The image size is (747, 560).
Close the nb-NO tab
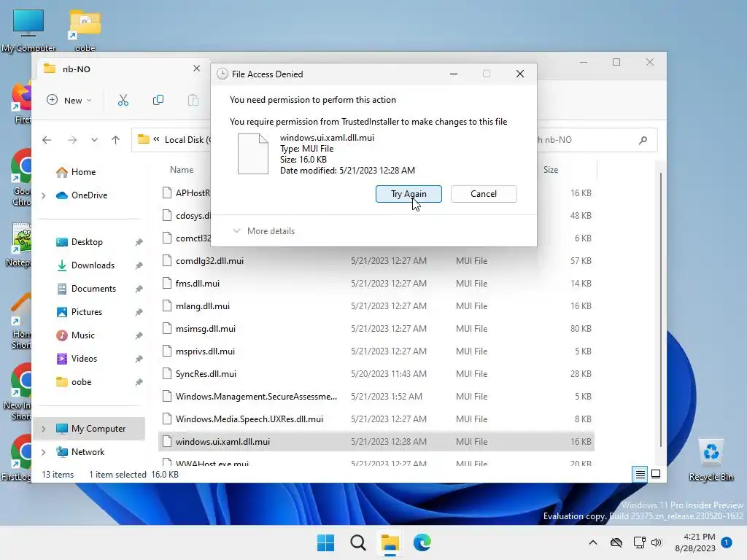[x=196, y=69]
